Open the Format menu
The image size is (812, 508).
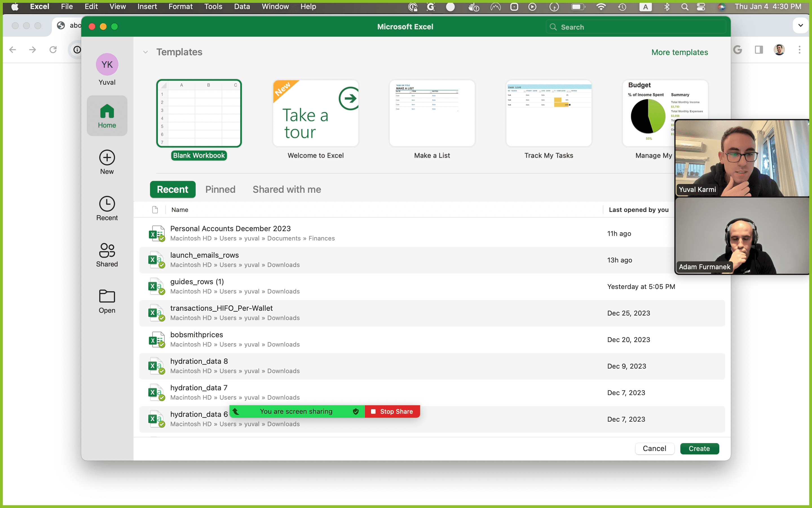point(180,7)
